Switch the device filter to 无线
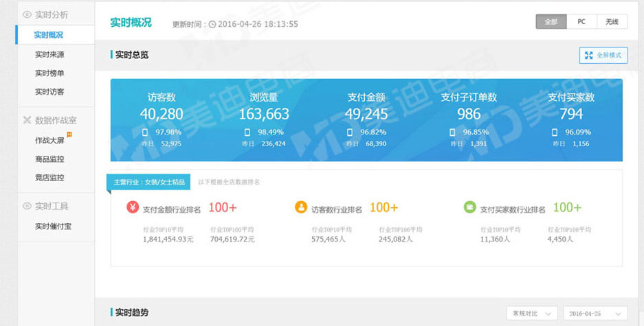 pos(612,22)
